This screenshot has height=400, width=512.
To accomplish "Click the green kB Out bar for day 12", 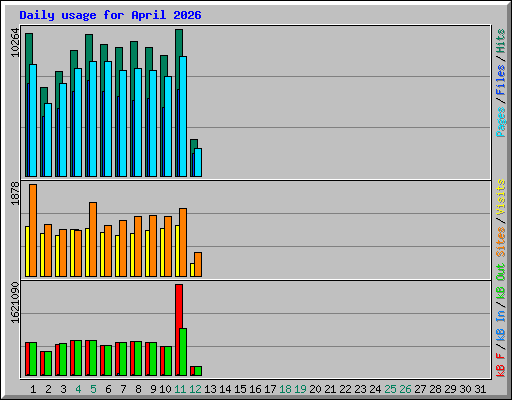I will [198, 371].
